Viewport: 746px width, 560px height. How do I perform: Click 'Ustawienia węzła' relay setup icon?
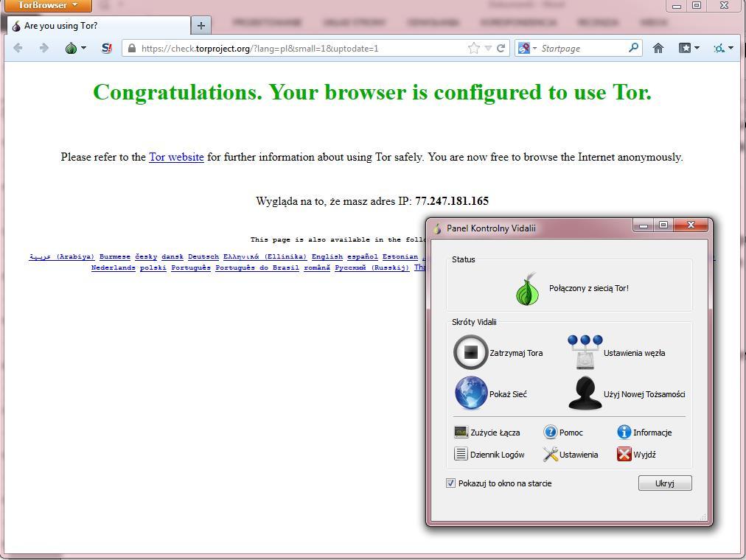click(x=585, y=352)
